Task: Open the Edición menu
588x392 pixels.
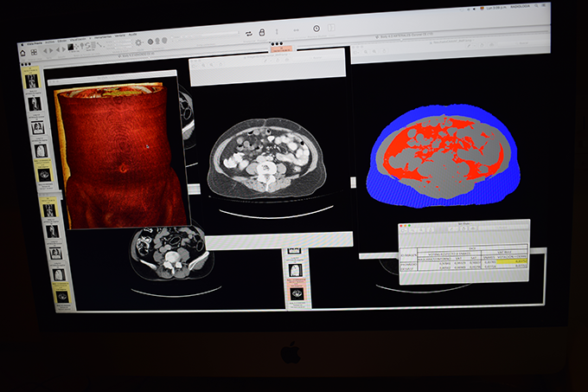Action: tap(62, 41)
